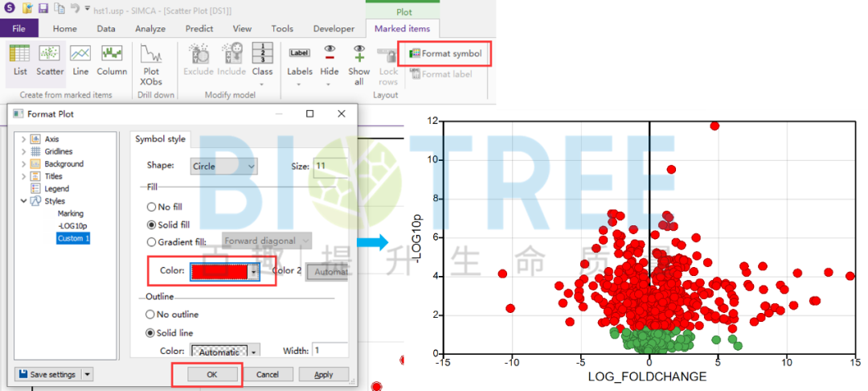This screenshot has height=391, width=868.
Task: Switch to the Analyze ribbon tab
Action: (149, 29)
